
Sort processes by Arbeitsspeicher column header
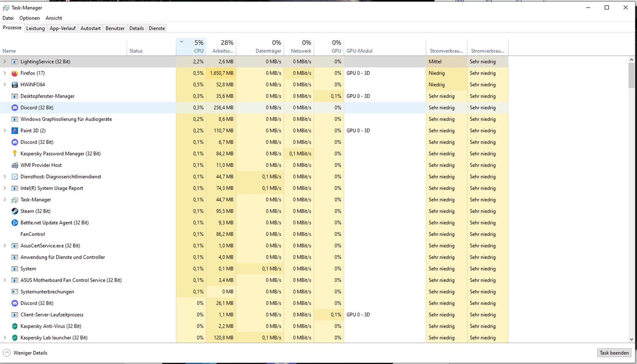[x=223, y=47]
